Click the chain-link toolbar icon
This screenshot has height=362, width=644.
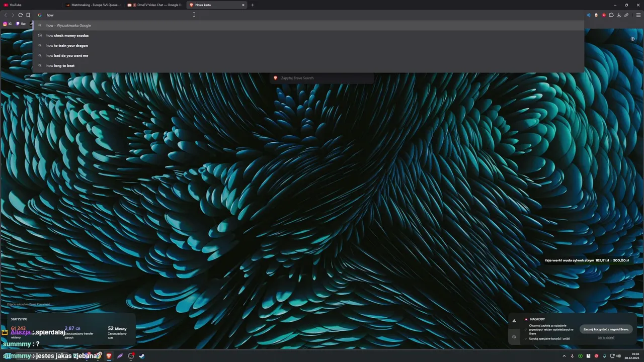click(626, 15)
